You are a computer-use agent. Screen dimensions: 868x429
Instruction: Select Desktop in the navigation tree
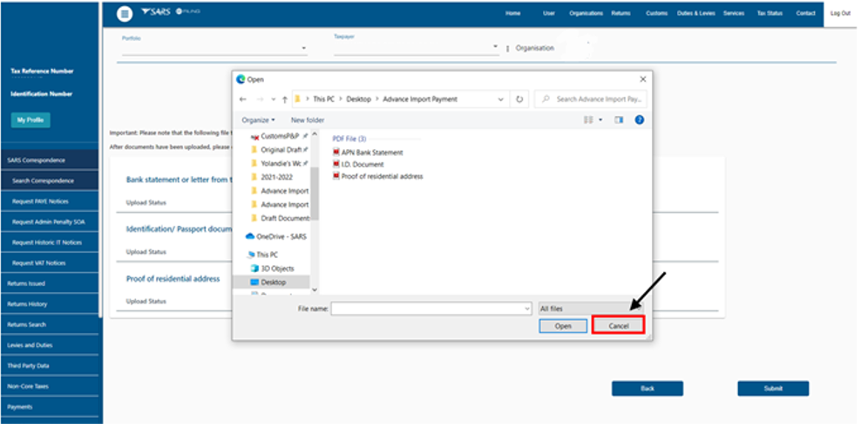(x=273, y=283)
